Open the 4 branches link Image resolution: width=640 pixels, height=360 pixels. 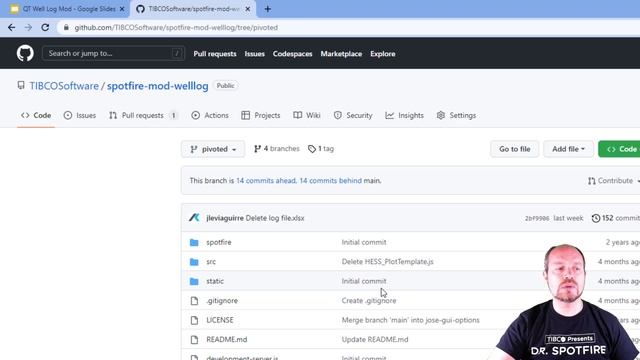276,149
